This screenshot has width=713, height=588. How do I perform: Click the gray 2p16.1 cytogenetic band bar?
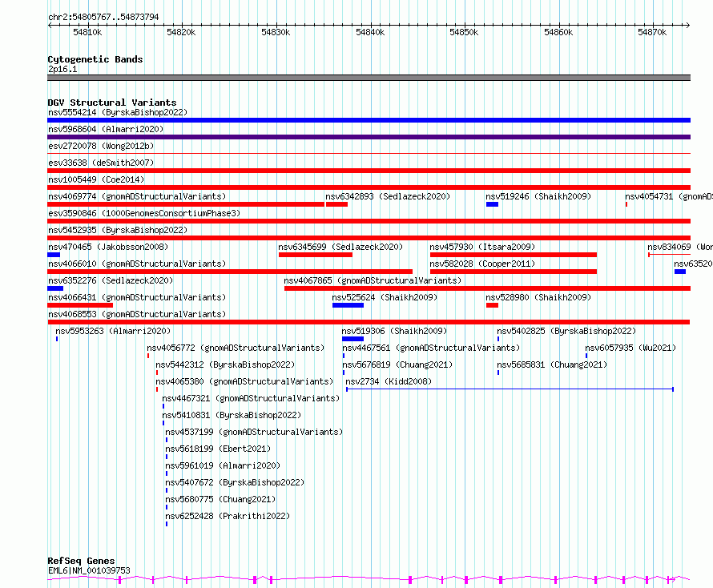369,78
